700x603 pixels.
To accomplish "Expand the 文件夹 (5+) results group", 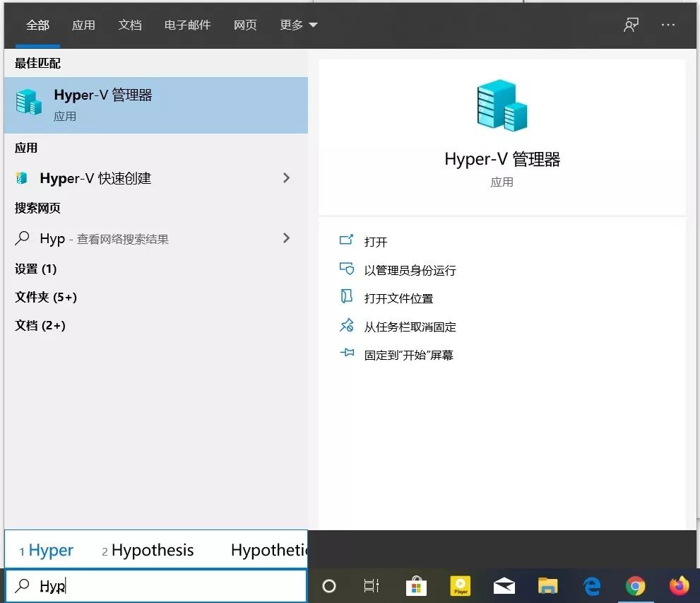I will point(45,297).
